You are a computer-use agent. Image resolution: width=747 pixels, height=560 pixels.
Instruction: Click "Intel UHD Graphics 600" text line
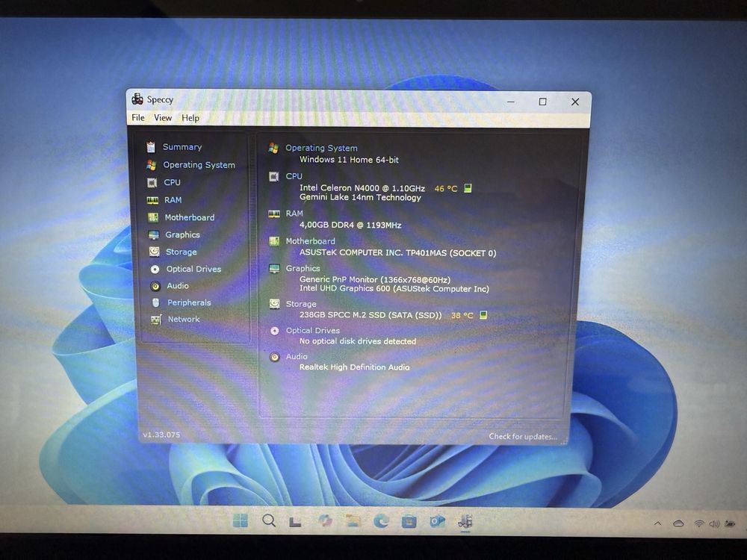coord(394,288)
